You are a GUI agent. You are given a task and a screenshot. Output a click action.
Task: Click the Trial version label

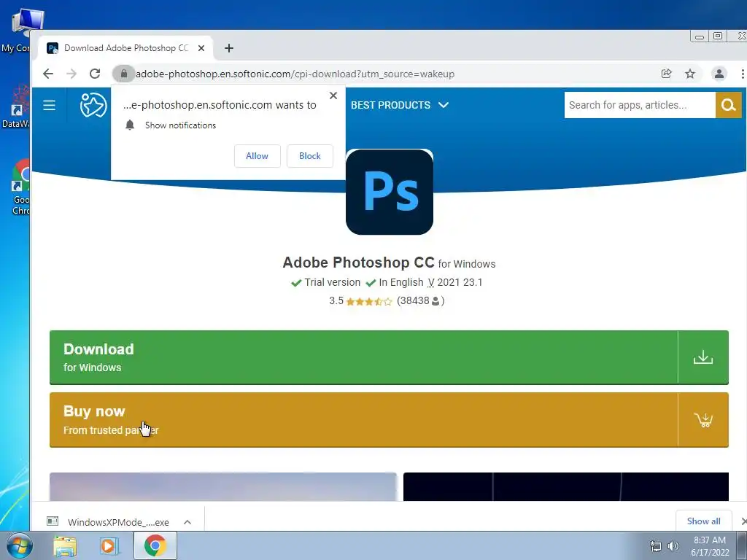(332, 282)
